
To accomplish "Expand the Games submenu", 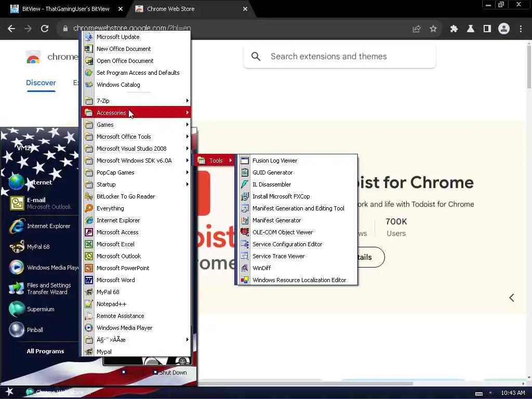I will [136, 125].
